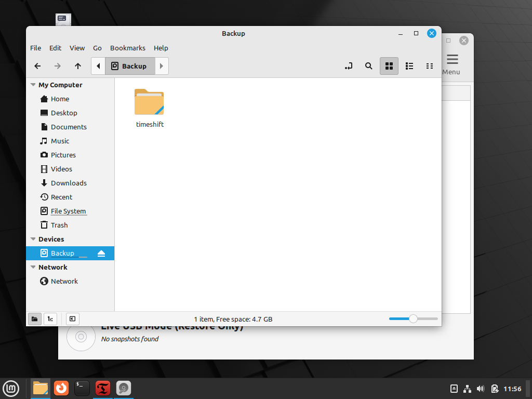This screenshot has width=532, height=399.
Task: Switch to icon view
Action: point(389,66)
